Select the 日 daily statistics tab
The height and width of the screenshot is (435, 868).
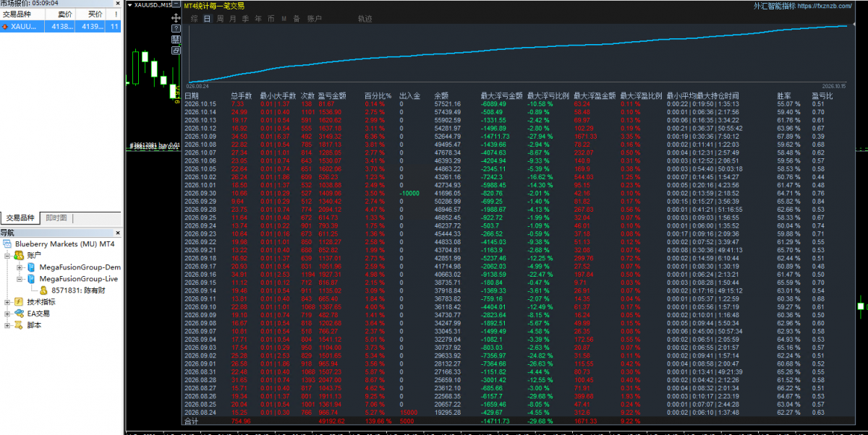(207, 18)
